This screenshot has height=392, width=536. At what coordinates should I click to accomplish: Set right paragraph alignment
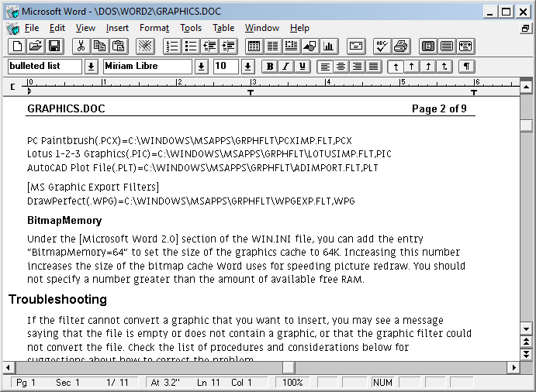[357, 67]
